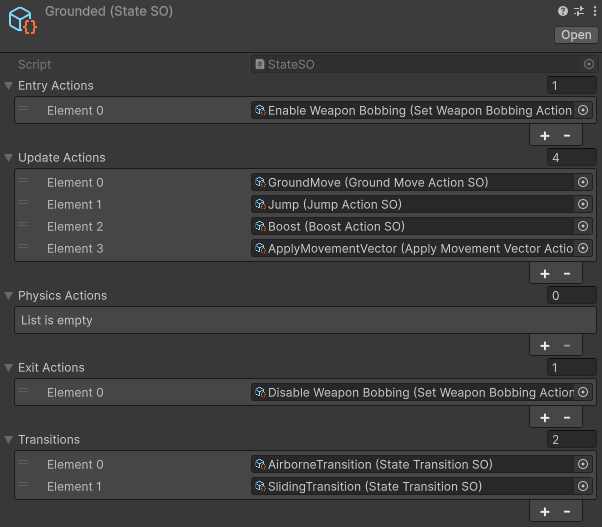The image size is (602, 527).
Task: Click object picker for Enable Weapon Bobbing
Action: click(x=583, y=111)
